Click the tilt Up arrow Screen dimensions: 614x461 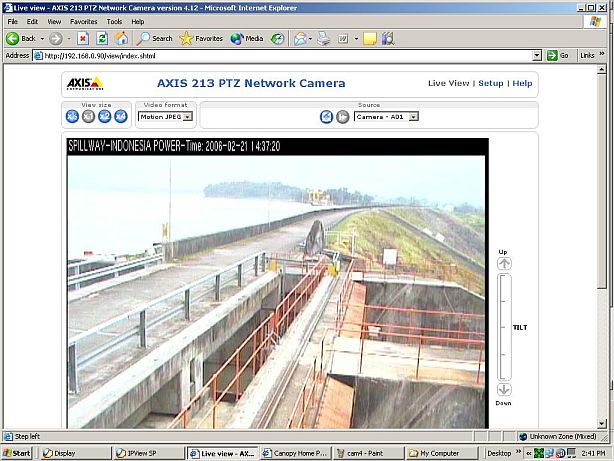coord(504,264)
